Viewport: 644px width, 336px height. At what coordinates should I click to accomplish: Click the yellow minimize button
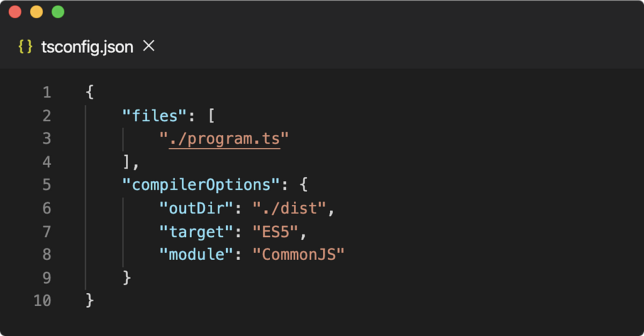pyautogui.click(x=36, y=12)
